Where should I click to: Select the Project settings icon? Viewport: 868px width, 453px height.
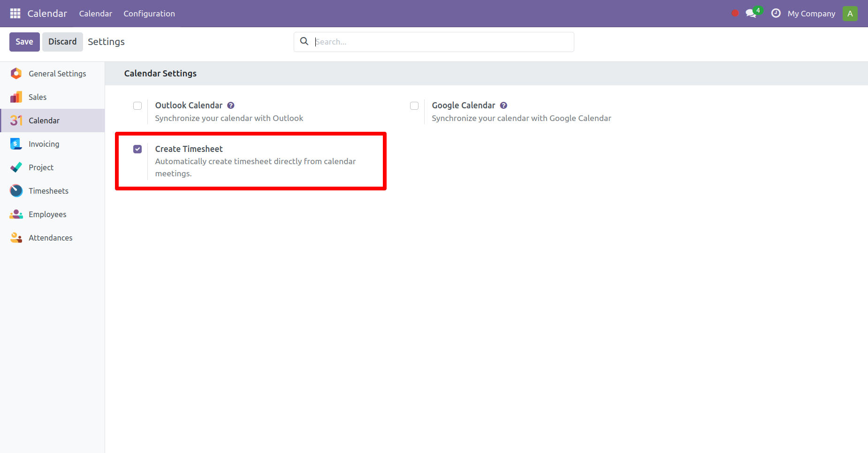15,167
